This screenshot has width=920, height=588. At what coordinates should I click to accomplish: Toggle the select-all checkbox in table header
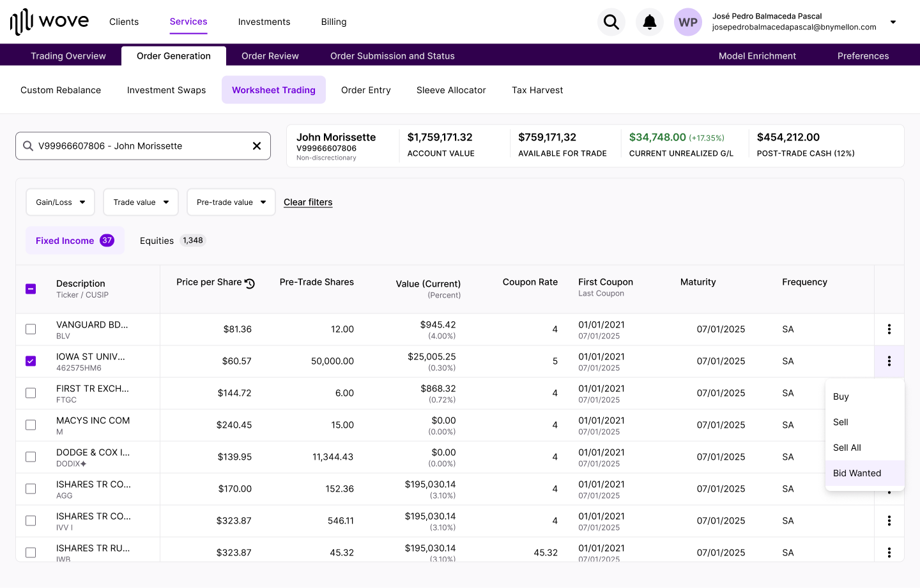(x=31, y=289)
